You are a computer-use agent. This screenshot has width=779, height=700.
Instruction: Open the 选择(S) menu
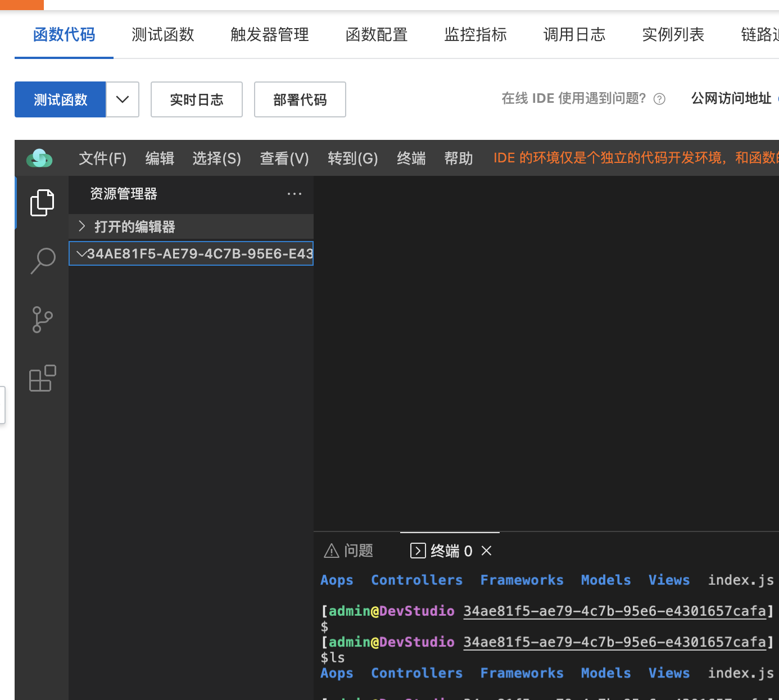click(217, 158)
